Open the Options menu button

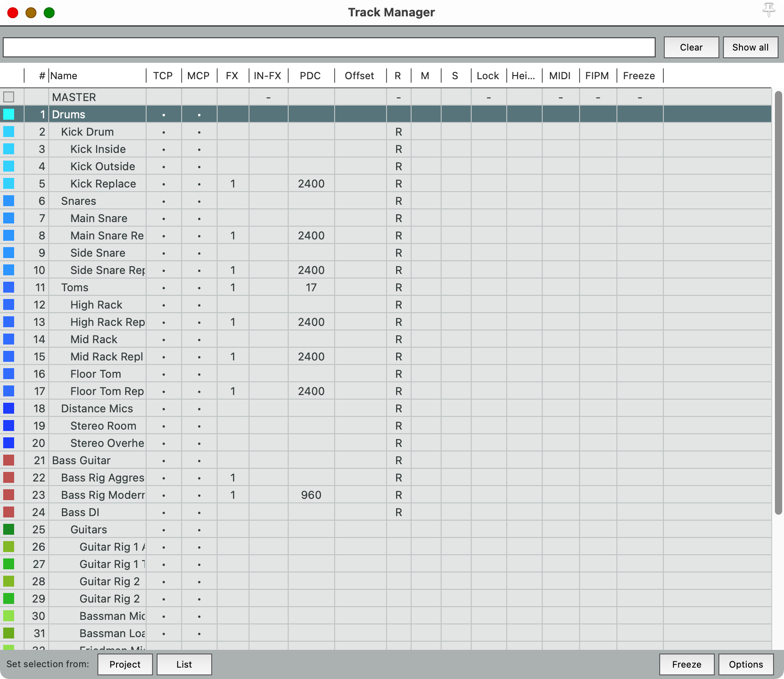point(745,664)
